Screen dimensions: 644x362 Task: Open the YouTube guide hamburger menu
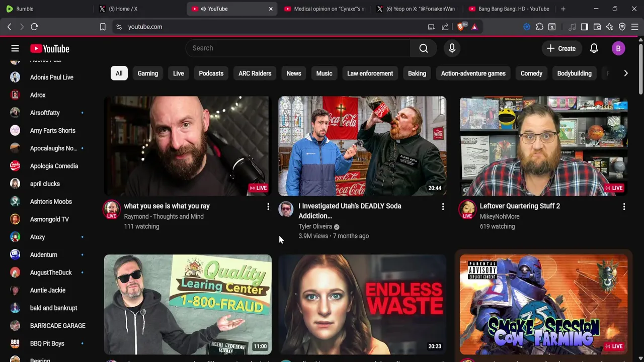(x=15, y=48)
